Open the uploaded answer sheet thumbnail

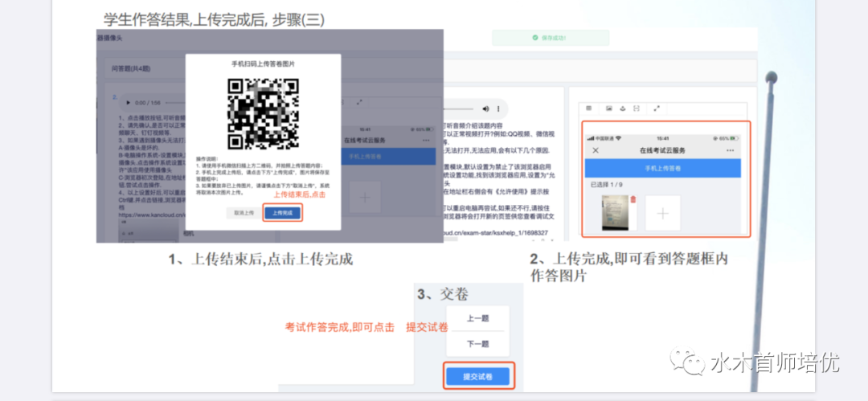tap(616, 213)
